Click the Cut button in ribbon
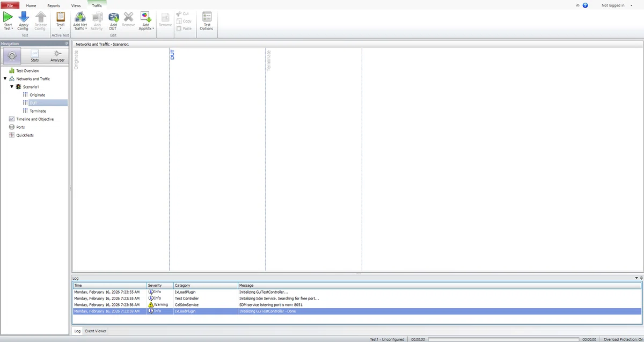The image size is (644, 342). pos(183,13)
